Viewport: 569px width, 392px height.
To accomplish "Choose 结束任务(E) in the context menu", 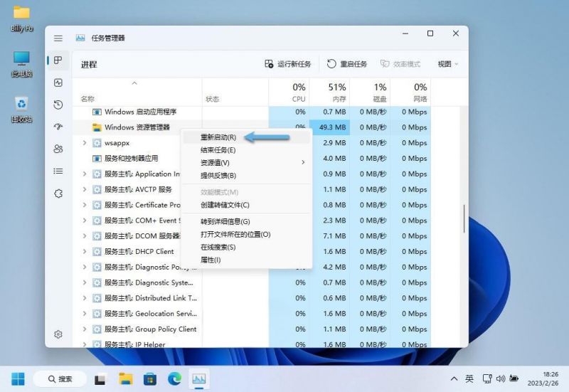I will pyautogui.click(x=246, y=150).
